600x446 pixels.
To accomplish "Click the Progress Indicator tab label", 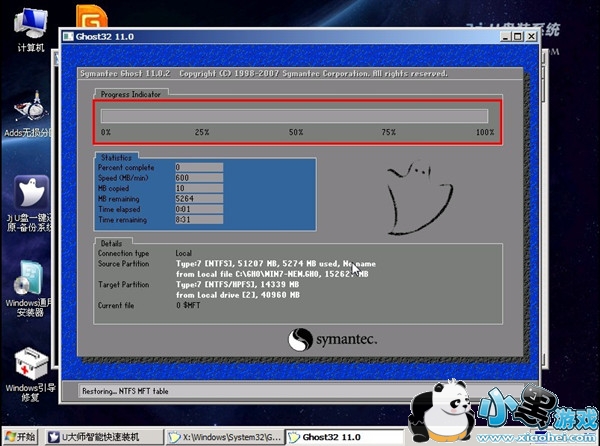I will coord(130,94).
